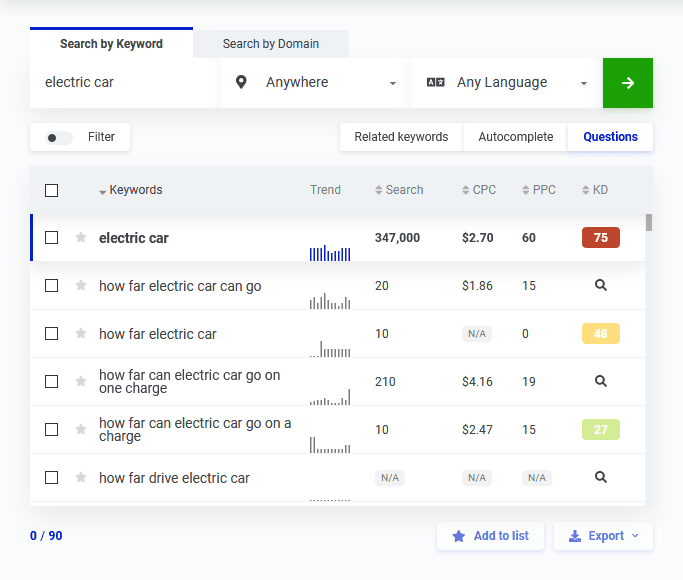Check 'how far drive electric car' checkbox
The image size is (683, 580).
tap(51, 477)
